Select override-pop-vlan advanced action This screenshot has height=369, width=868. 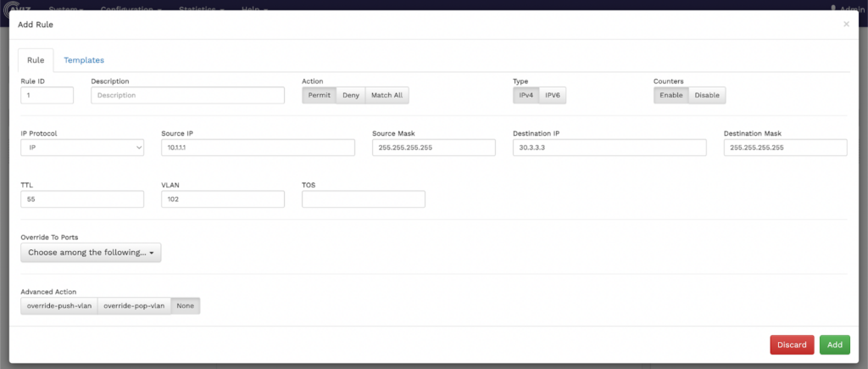click(134, 305)
